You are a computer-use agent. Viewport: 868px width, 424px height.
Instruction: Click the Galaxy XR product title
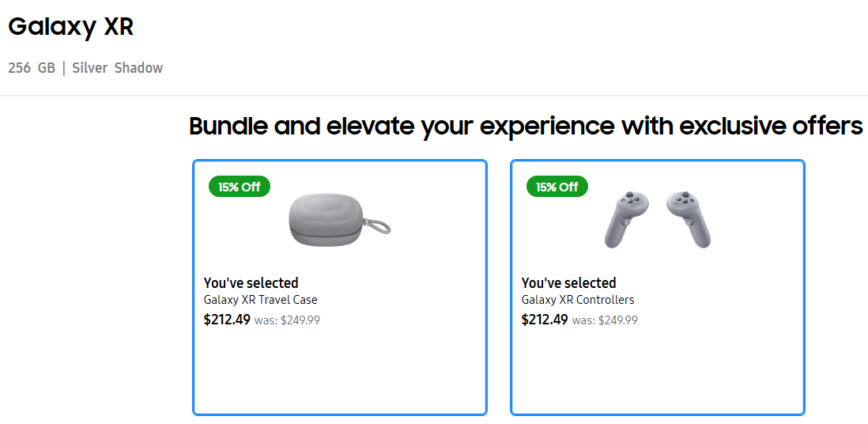pos(71,26)
